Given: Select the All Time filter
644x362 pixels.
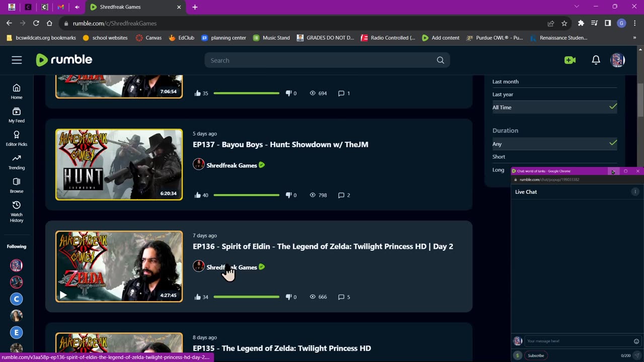Looking at the screenshot, I should [554, 107].
